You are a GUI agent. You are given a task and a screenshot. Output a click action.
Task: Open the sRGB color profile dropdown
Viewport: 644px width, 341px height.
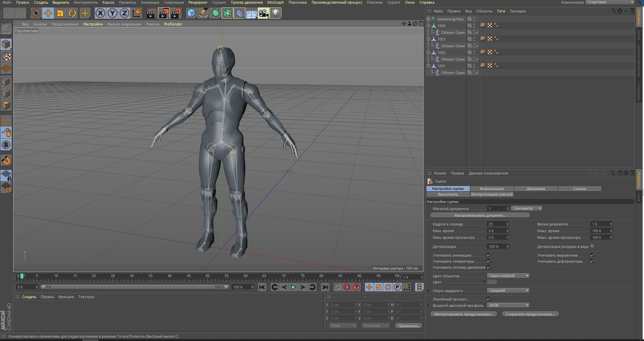(508, 305)
